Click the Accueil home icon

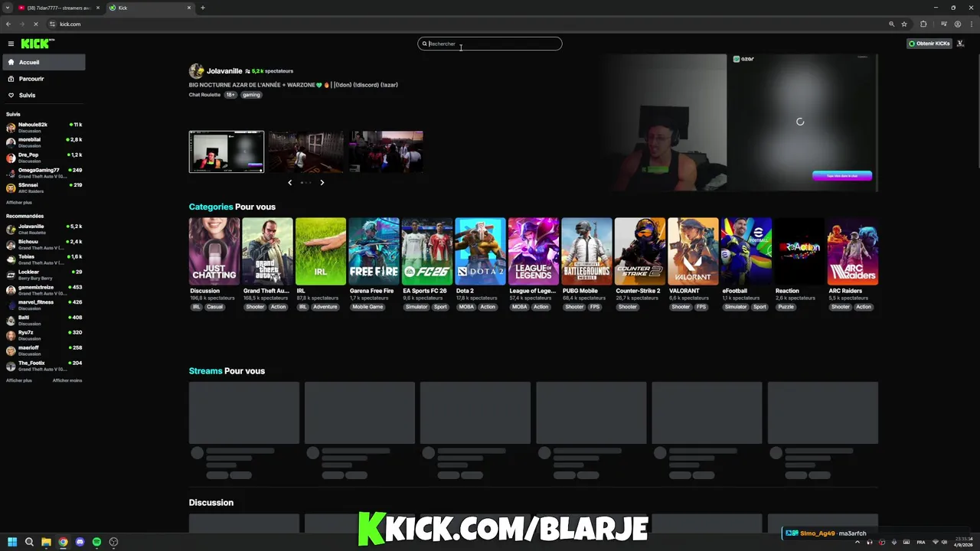[x=11, y=62]
